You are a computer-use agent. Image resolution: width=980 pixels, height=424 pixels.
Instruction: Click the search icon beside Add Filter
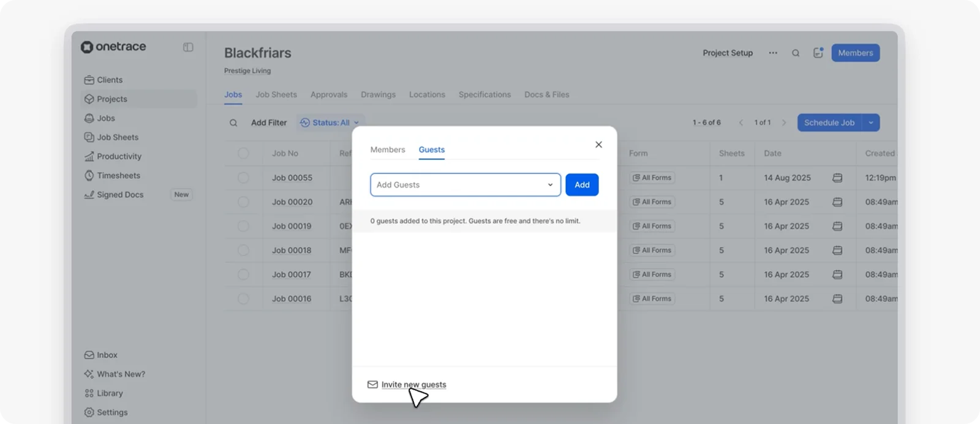pos(233,123)
